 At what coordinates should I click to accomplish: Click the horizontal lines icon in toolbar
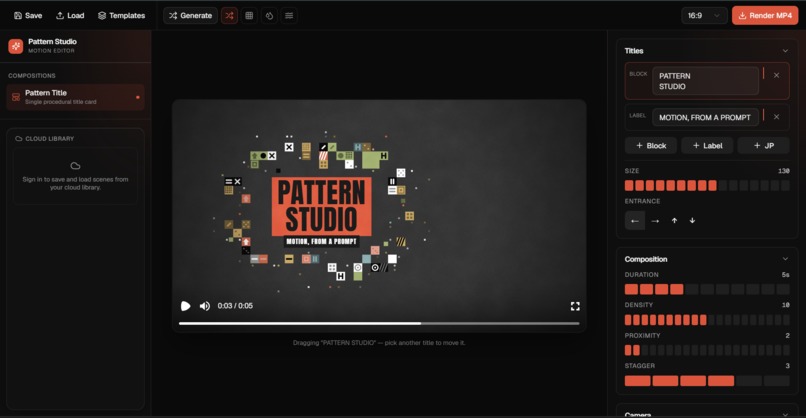pos(289,15)
